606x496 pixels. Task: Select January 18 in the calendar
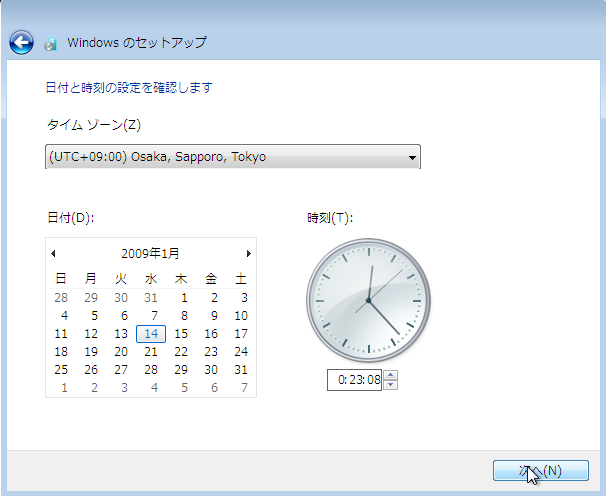coord(61,351)
